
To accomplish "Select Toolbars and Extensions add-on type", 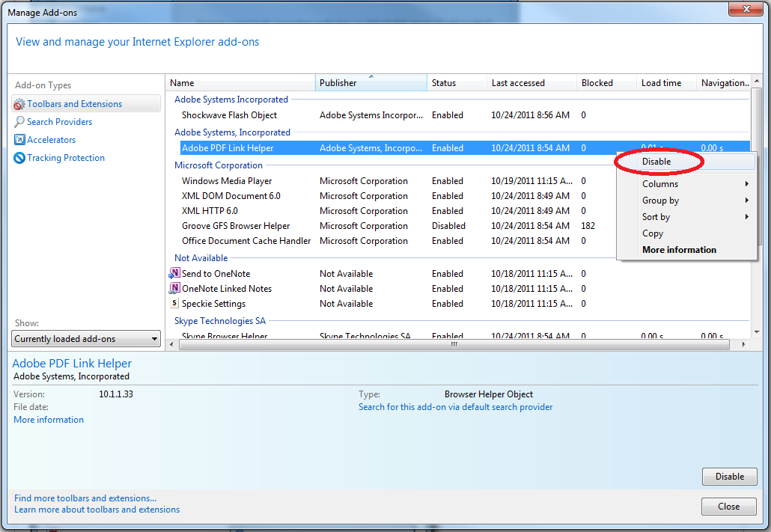I will point(86,104).
